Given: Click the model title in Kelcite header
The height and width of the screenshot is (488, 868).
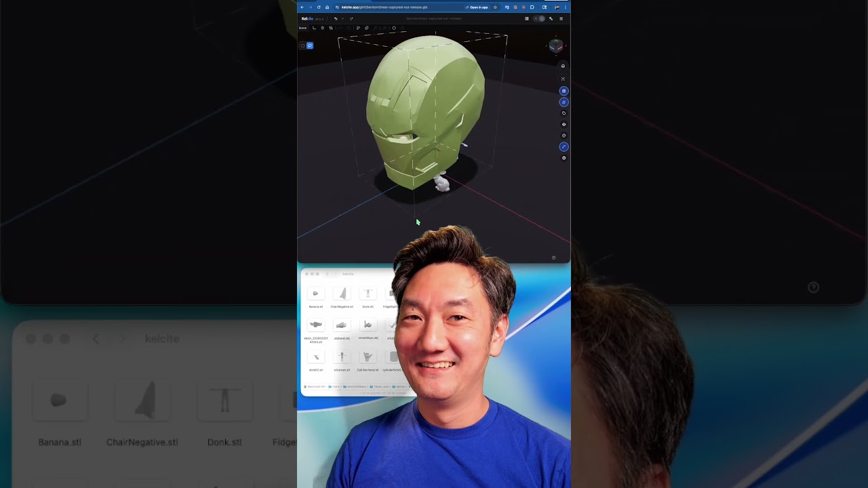Looking at the screenshot, I should point(433,19).
